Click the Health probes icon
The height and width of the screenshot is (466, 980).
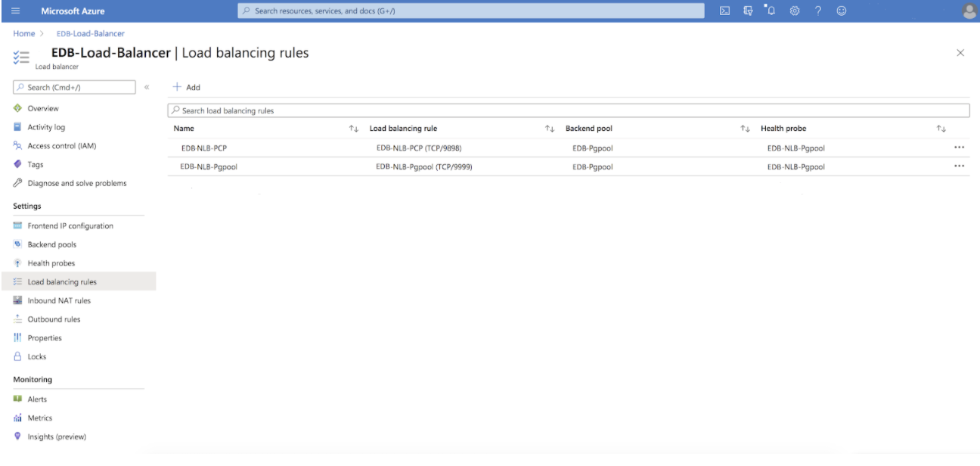[19, 263]
